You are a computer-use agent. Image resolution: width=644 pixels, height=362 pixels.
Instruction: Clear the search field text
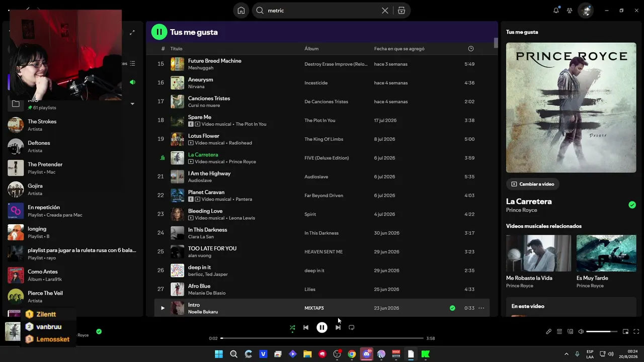point(385,11)
